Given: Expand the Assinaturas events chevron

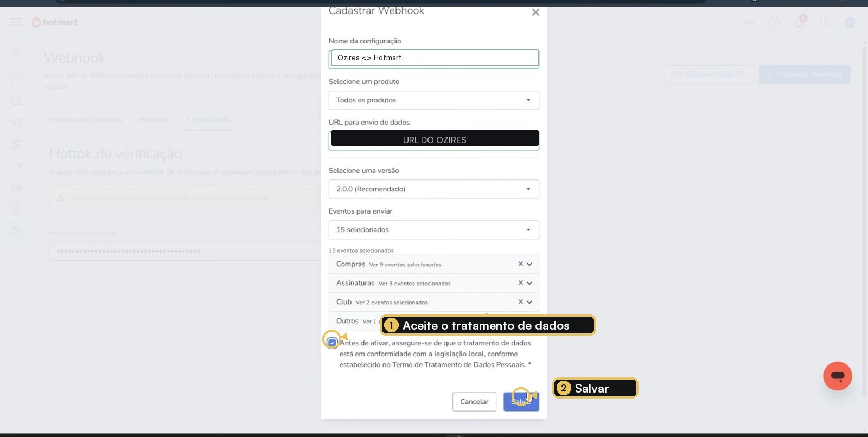Looking at the screenshot, I should pyautogui.click(x=529, y=283).
